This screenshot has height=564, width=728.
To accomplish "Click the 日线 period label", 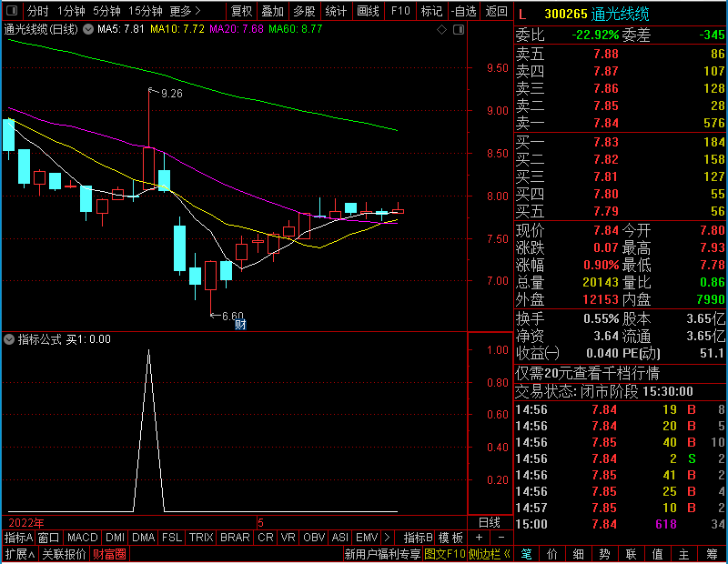I will click(490, 523).
